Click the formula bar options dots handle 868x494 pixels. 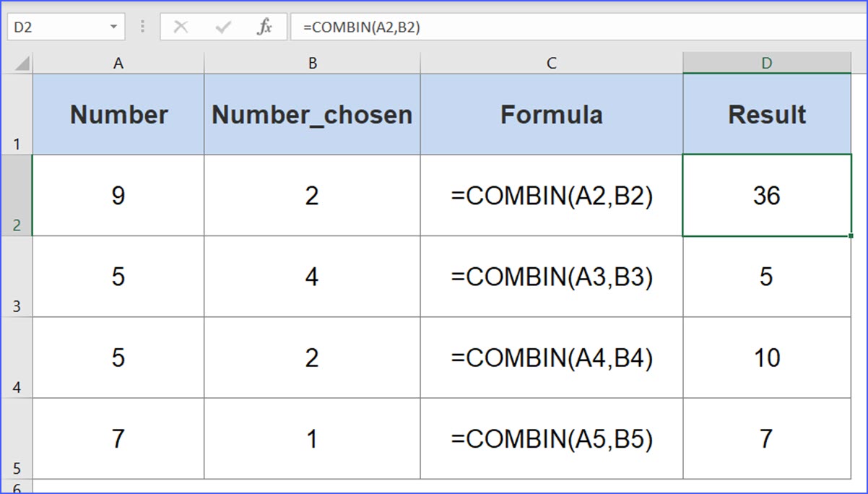(x=142, y=27)
